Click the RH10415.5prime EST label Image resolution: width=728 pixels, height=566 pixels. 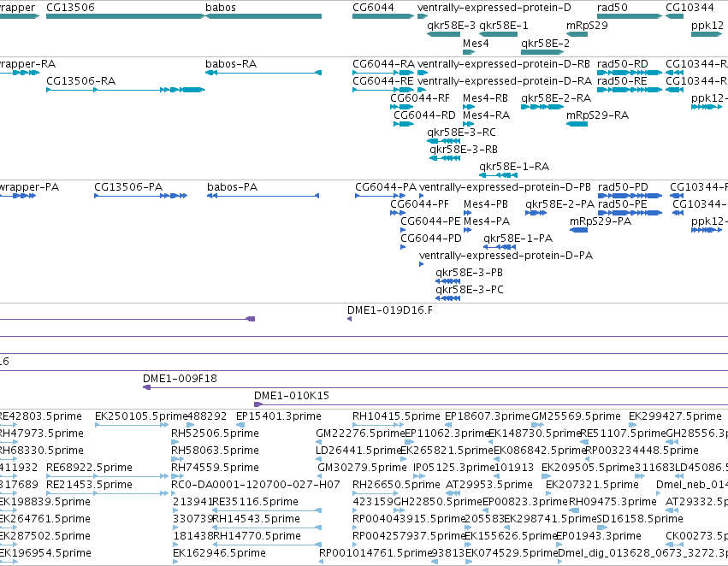[396, 416]
